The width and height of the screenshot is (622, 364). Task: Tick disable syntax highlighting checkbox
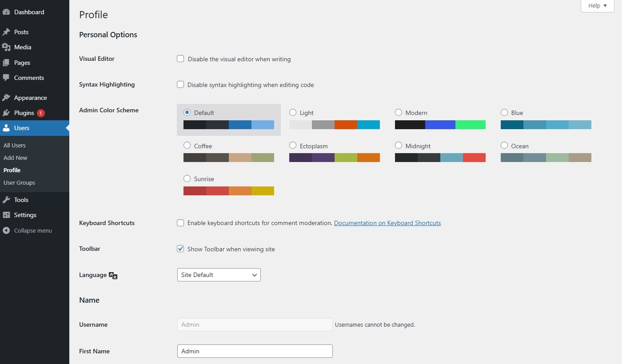coord(180,84)
